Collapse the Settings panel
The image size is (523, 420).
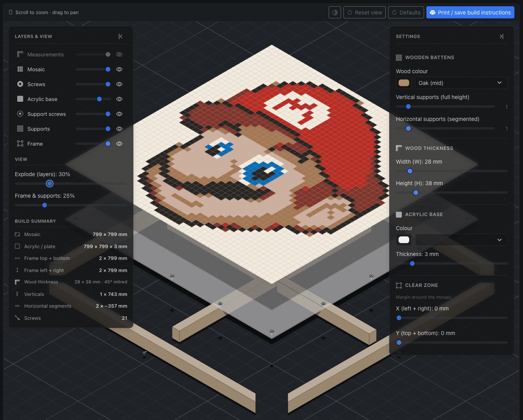(501, 36)
